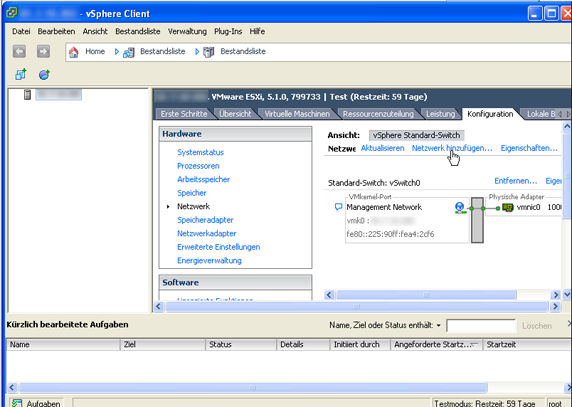This screenshot has width=572, height=407.
Task: Switch to the Leistung tab
Action: (440, 114)
